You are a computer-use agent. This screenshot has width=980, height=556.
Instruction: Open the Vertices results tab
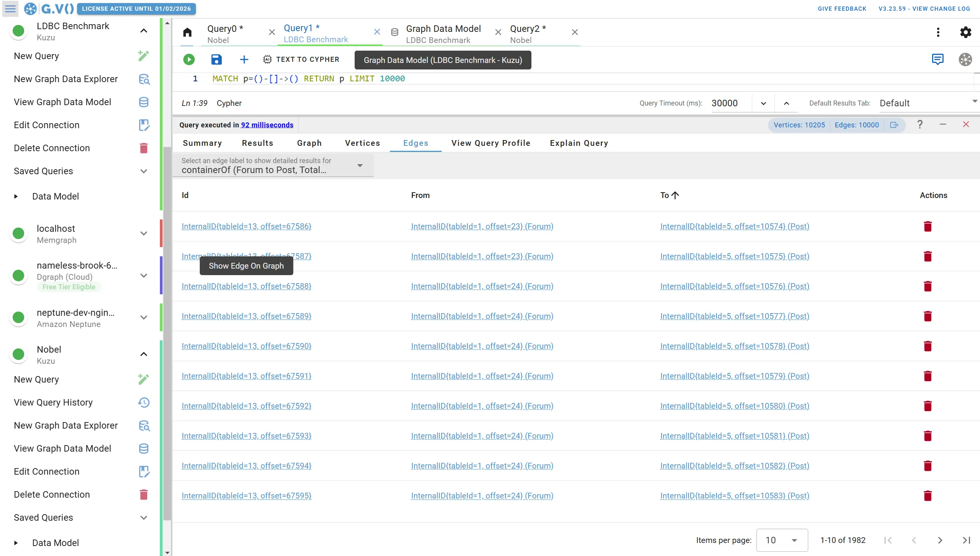click(362, 143)
